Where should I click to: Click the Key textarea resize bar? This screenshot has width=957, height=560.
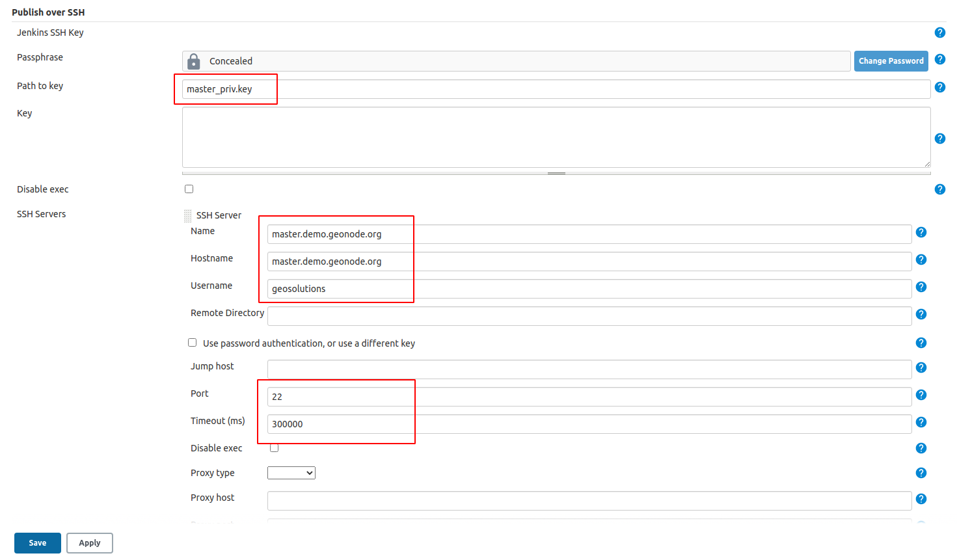556,173
